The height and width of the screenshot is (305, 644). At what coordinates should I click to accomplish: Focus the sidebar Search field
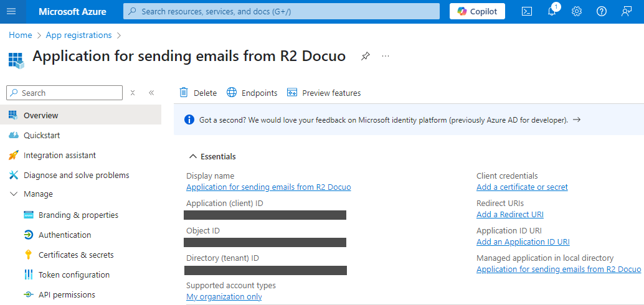pos(65,93)
